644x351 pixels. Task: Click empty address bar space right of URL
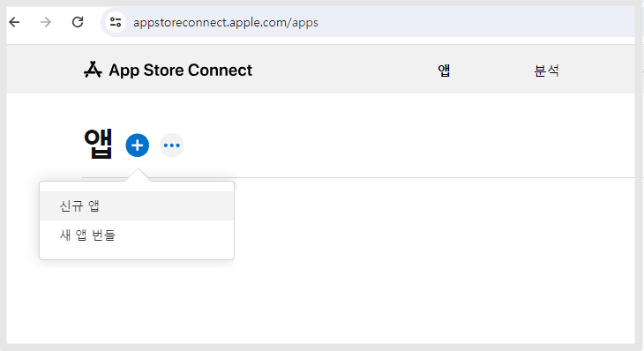pos(472,22)
